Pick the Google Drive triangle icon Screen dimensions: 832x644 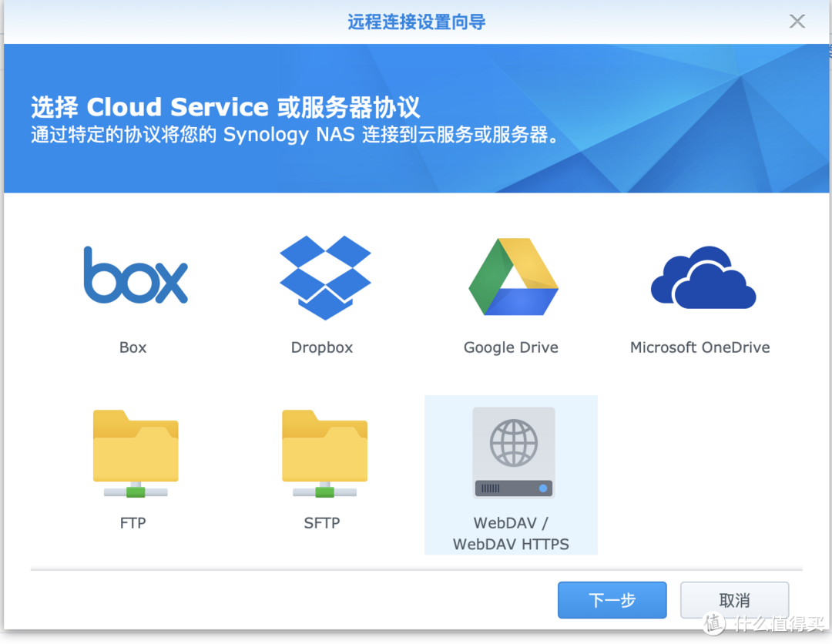[x=513, y=277]
